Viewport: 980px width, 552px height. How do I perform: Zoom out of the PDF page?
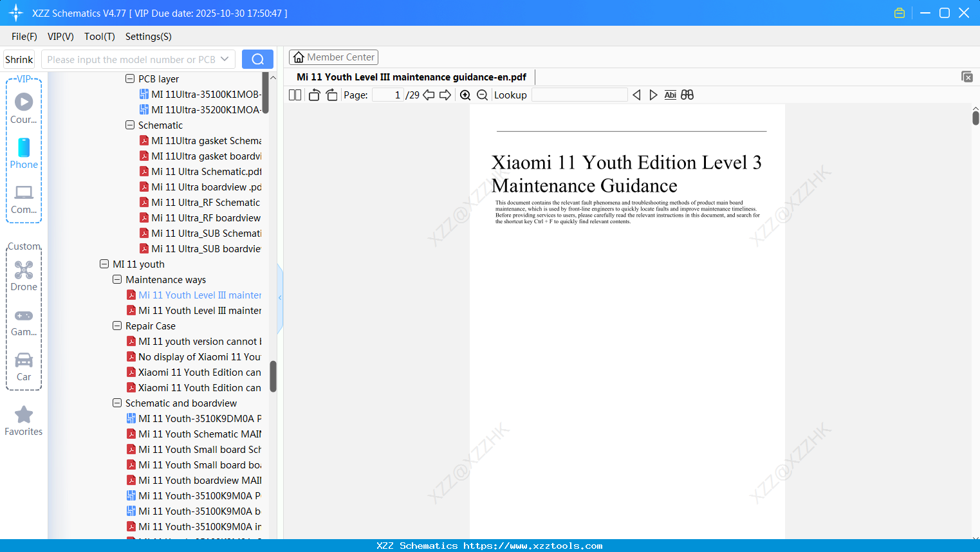coord(481,95)
